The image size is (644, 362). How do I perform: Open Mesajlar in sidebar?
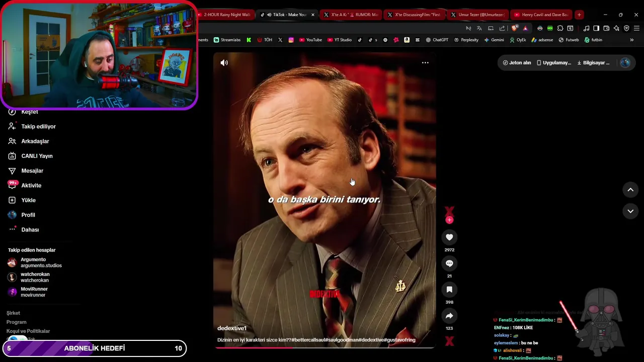point(26,171)
